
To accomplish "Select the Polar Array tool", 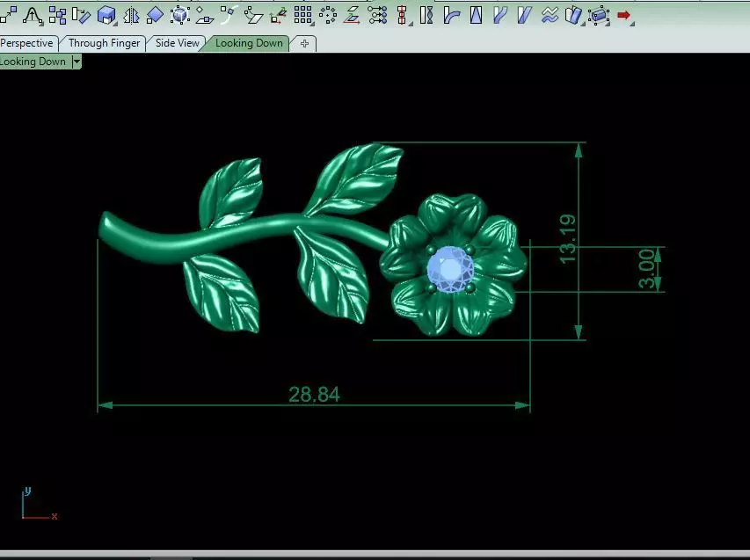I will [x=328, y=15].
